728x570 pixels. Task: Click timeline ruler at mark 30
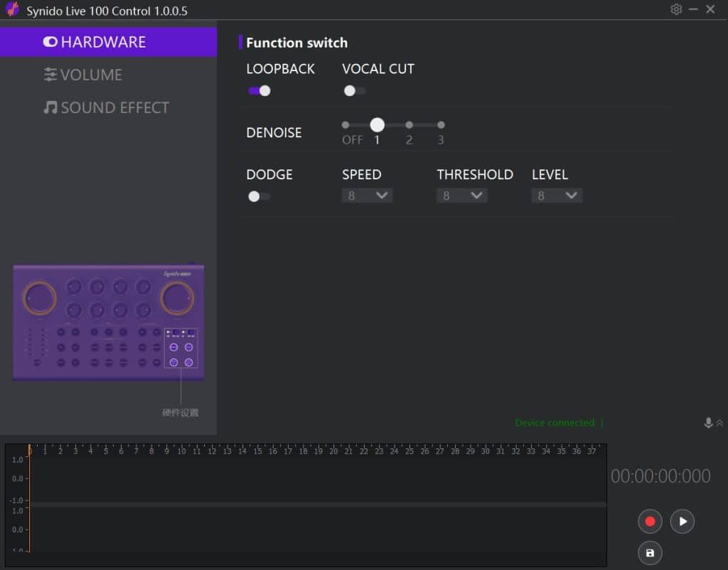point(485,451)
